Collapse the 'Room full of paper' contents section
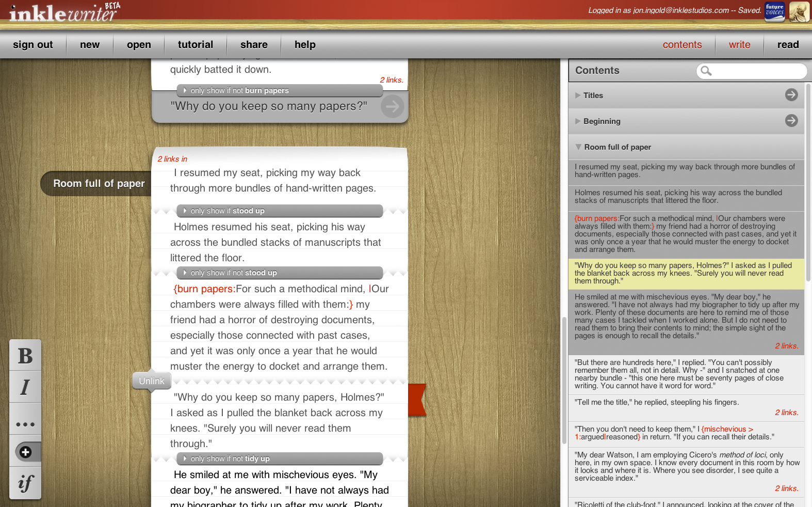This screenshot has height=507, width=812. pos(578,147)
